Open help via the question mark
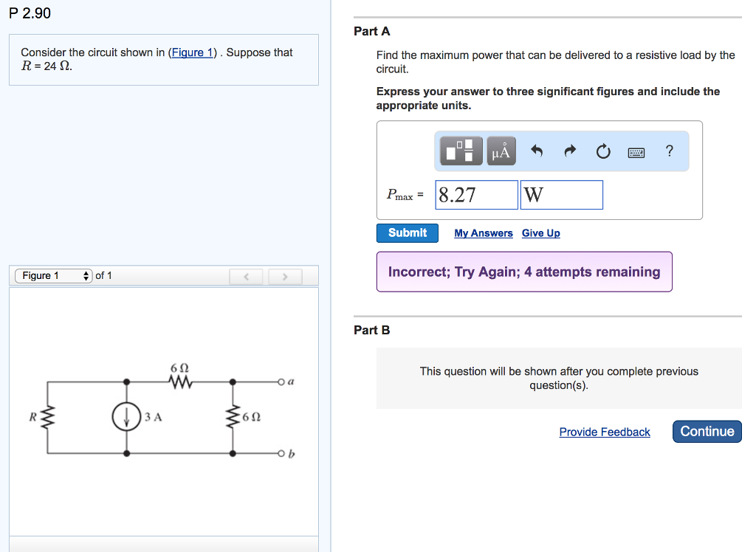Viewport: 756px width, 552px height. pos(669,151)
